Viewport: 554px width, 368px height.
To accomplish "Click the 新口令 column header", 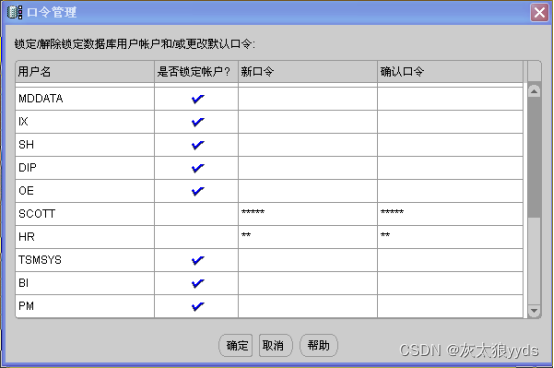I will tap(308, 72).
